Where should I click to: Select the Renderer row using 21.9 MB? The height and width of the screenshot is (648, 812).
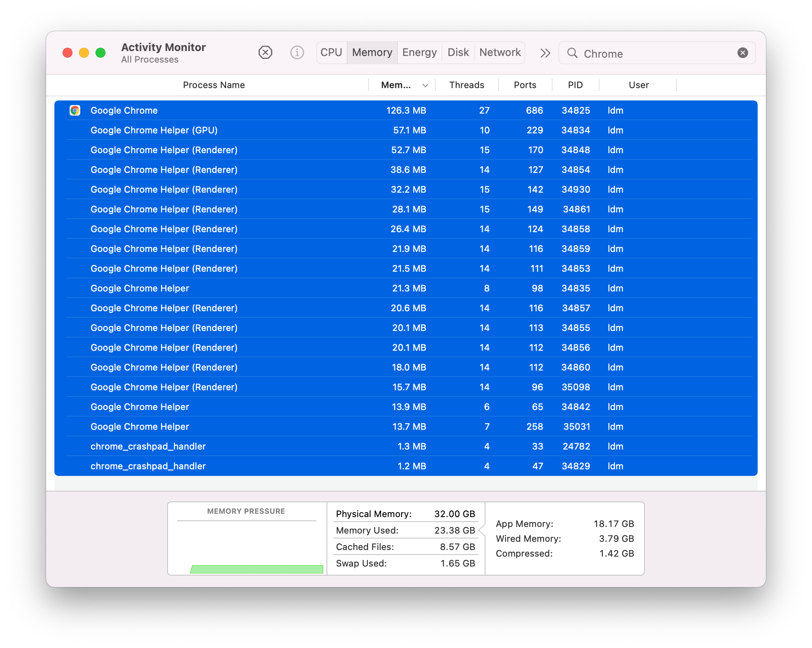(406, 249)
